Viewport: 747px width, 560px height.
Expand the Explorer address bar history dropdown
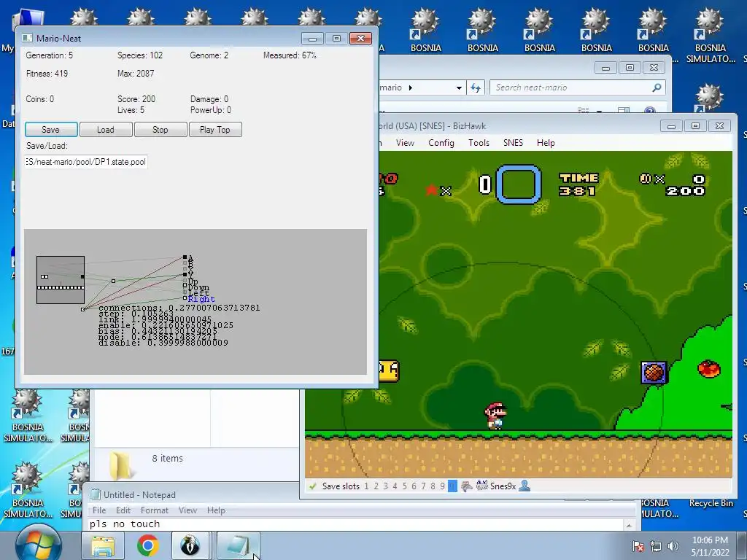pos(459,87)
